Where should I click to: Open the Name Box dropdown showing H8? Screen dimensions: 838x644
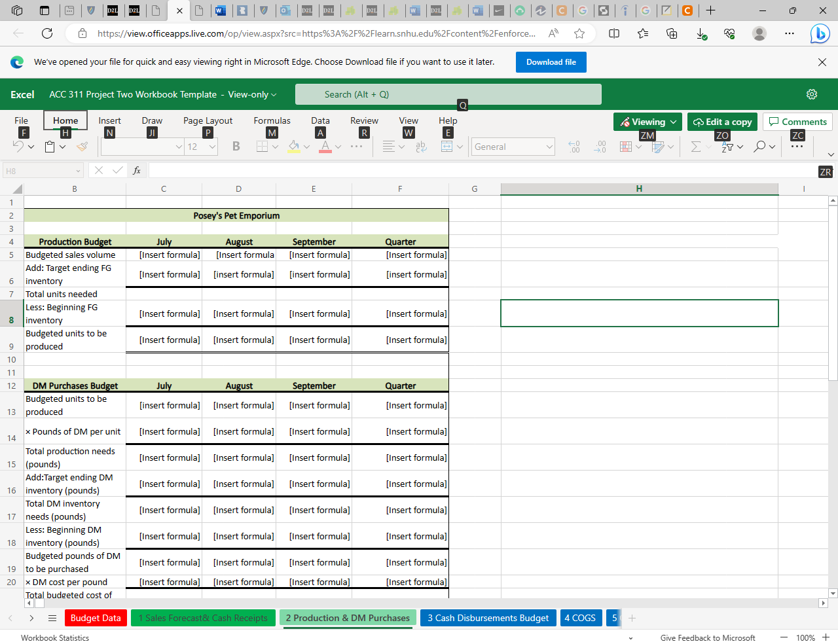coord(78,171)
